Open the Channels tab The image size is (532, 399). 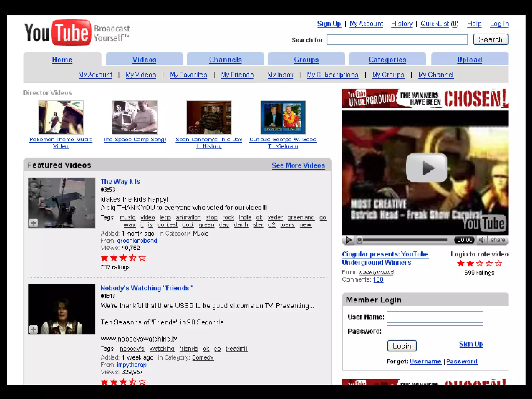click(x=225, y=59)
